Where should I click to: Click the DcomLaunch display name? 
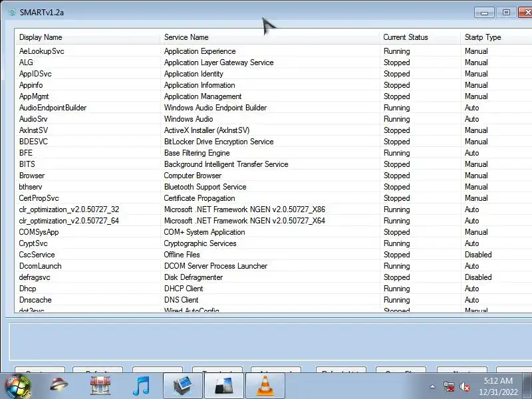41,266
